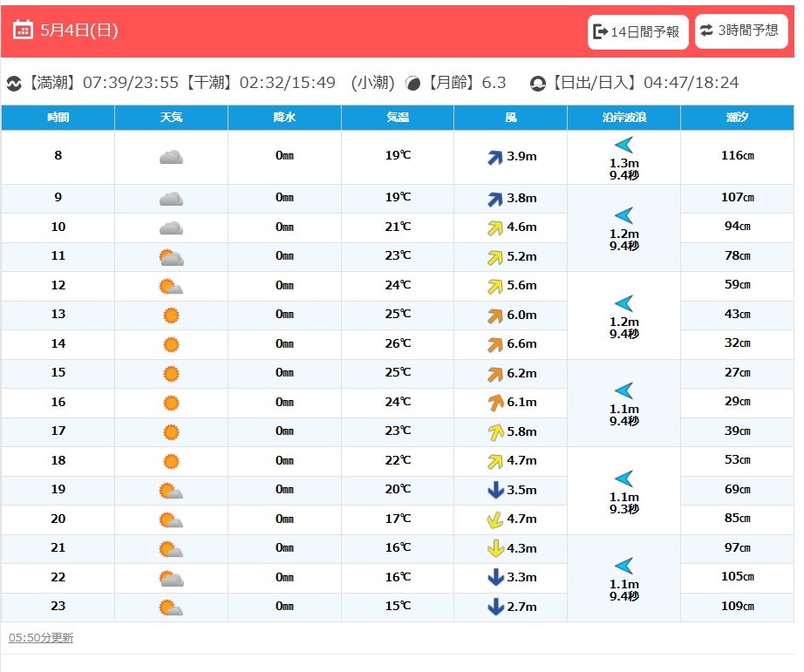Click the 沿岸波浪 column header
Screen dimensions: 804x672
pyautogui.click(x=624, y=118)
